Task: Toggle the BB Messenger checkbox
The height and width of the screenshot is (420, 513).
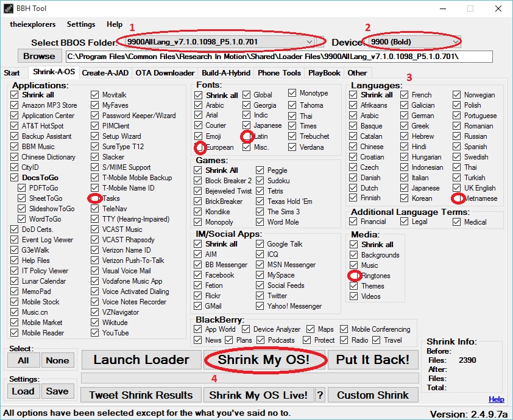Action: 198,264
